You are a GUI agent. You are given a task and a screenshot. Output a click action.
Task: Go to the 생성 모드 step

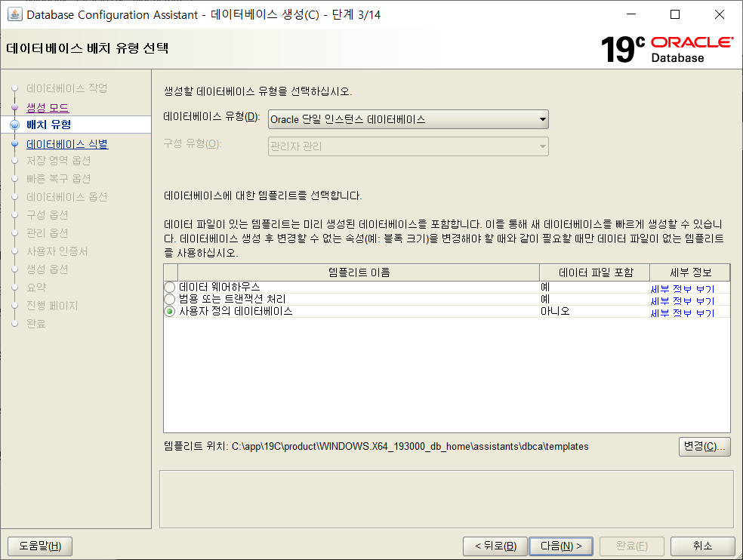click(48, 107)
